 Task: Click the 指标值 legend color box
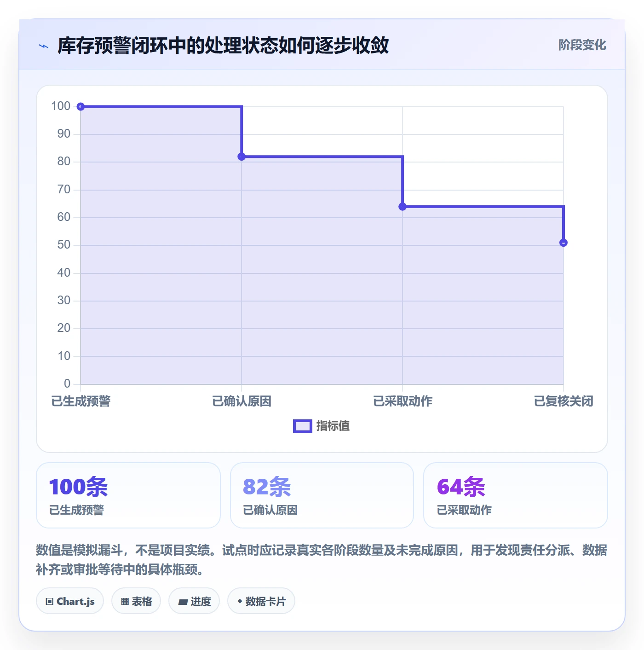(x=303, y=426)
